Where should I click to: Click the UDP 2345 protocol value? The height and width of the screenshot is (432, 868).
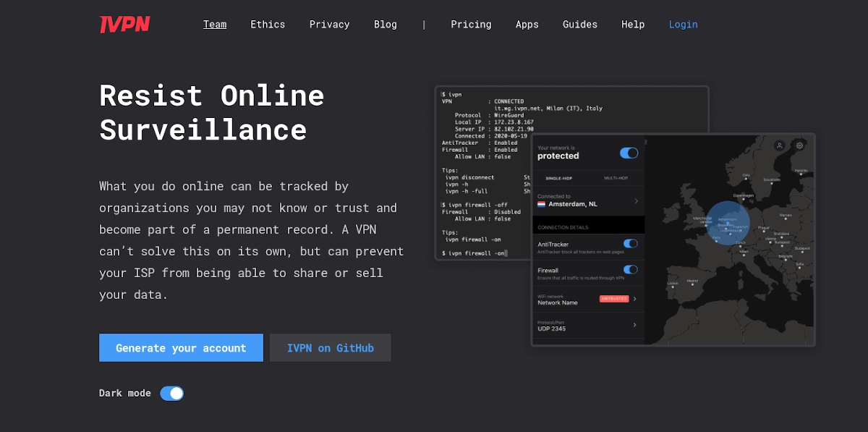point(552,329)
